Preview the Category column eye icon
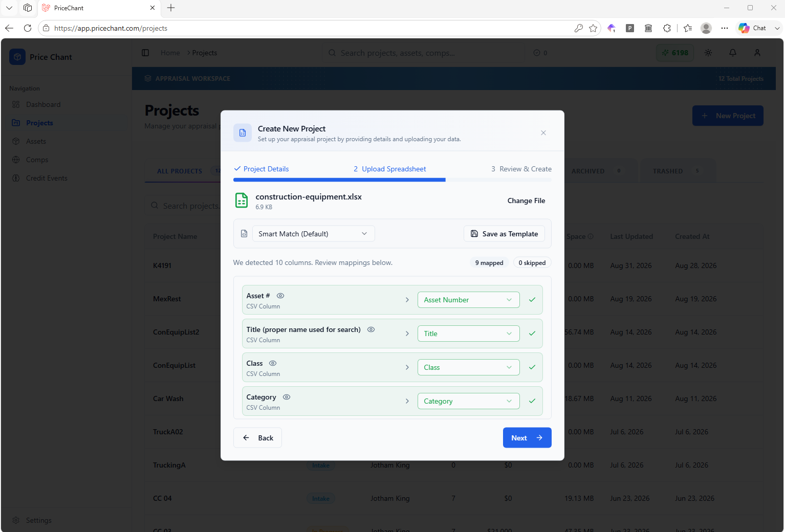The height and width of the screenshot is (532, 785). (287, 397)
